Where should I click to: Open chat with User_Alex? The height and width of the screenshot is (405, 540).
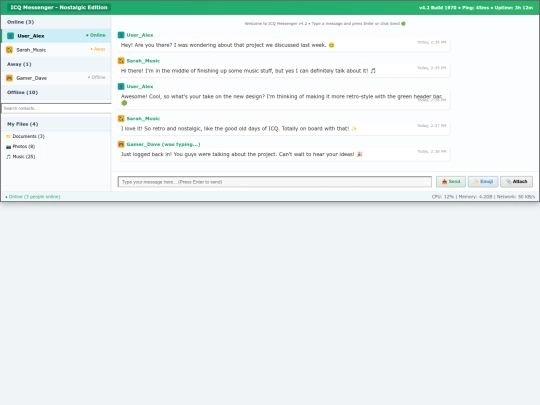56,36
